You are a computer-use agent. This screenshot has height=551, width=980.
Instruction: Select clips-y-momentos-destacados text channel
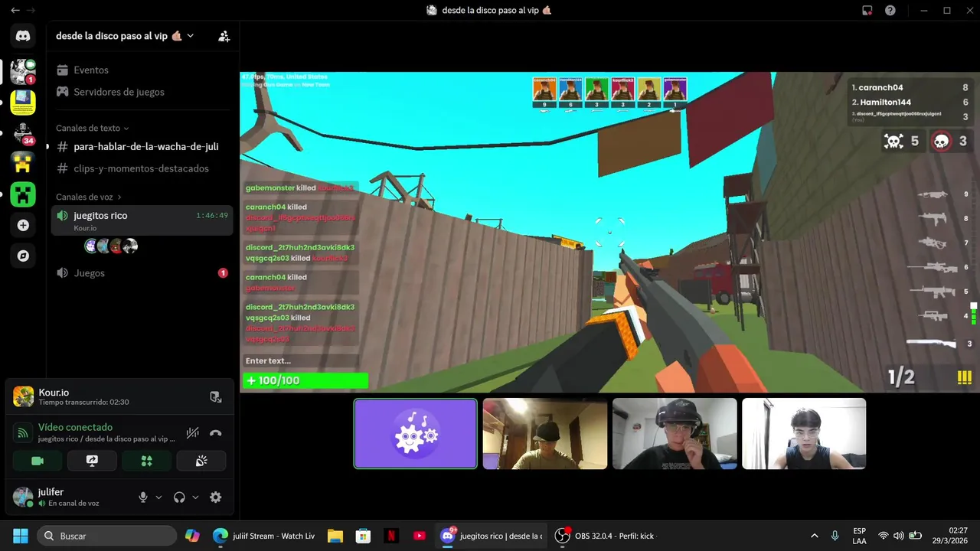[x=142, y=168]
